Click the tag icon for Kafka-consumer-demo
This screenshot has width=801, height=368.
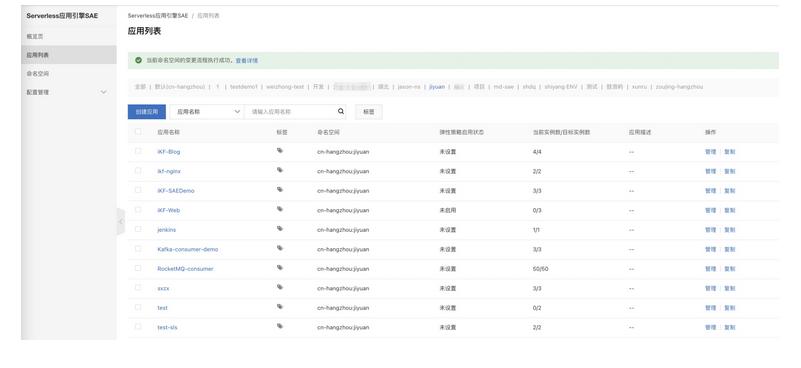click(x=280, y=248)
